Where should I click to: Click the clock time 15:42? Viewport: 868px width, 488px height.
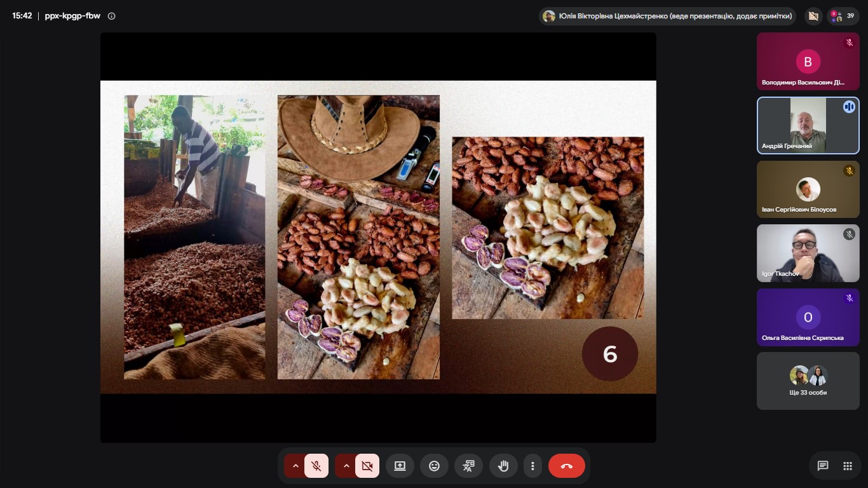[x=22, y=16]
